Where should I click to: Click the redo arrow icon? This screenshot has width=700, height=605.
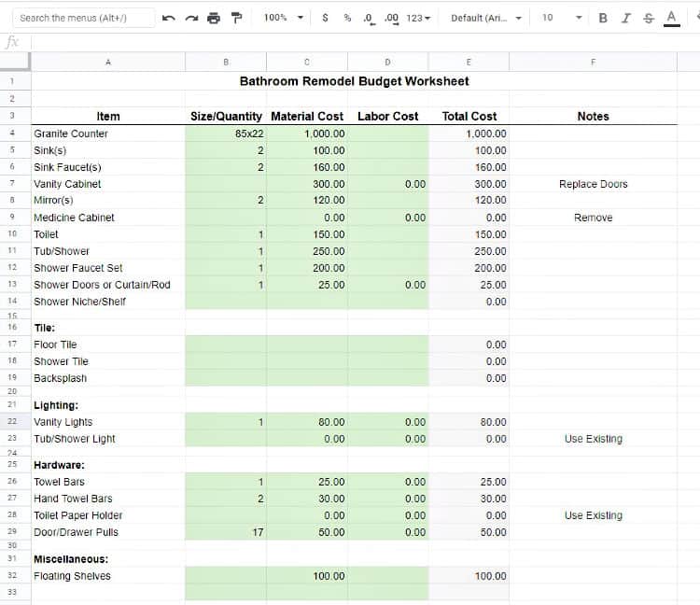pos(191,18)
